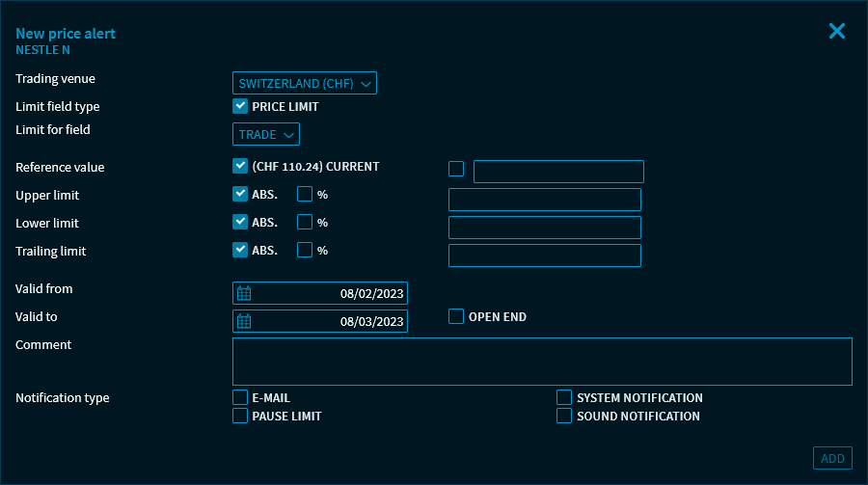Tick the PAUSE LIMIT checkbox
The image size is (868, 485).
[240, 416]
